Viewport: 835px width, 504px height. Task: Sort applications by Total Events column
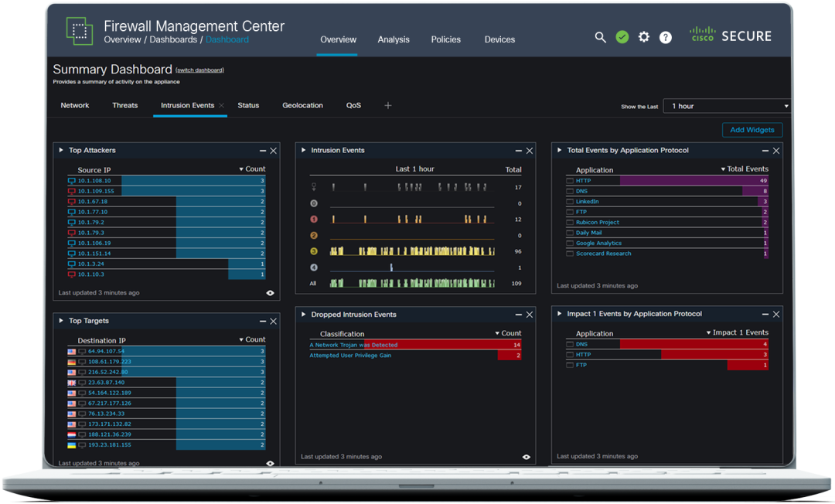coord(745,169)
